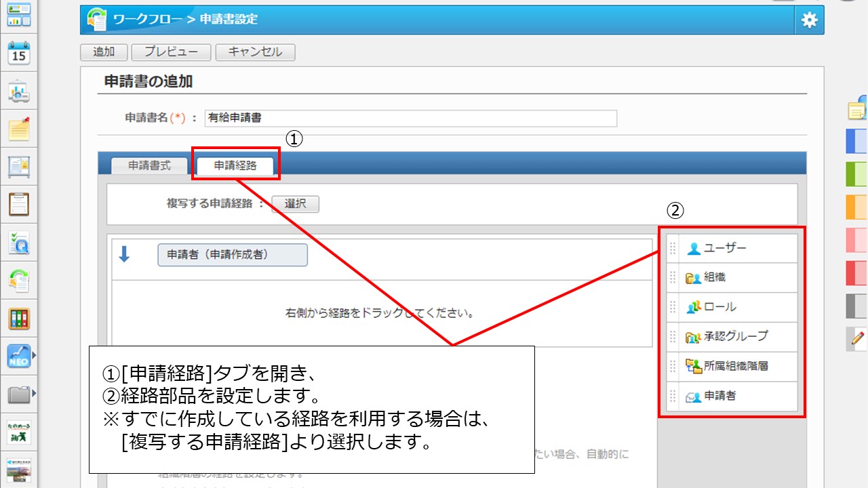Open the pinned yellow sticky note icon

19,128
